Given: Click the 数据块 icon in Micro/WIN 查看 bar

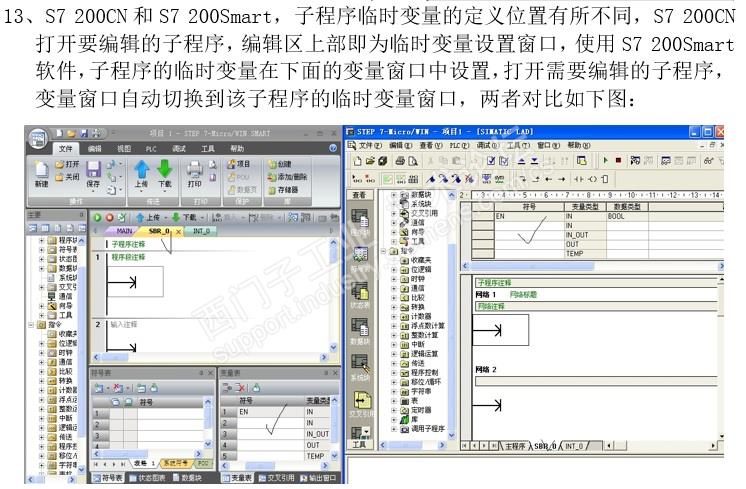Looking at the screenshot, I should click(360, 328).
